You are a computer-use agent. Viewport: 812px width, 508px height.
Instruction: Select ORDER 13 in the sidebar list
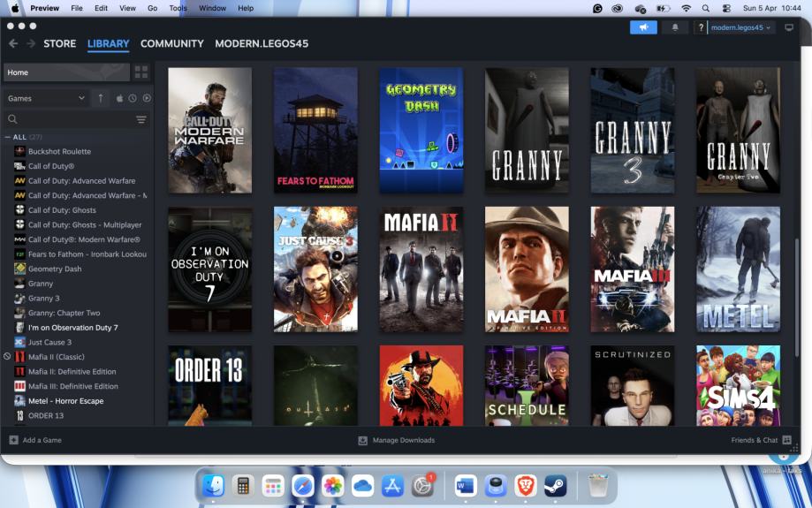pyautogui.click(x=46, y=415)
